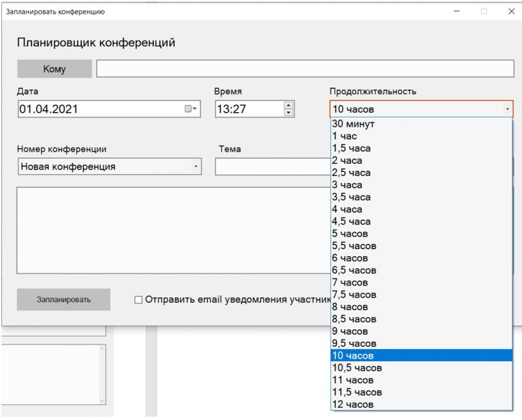Click the time field showing 13:27

(x=254, y=109)
